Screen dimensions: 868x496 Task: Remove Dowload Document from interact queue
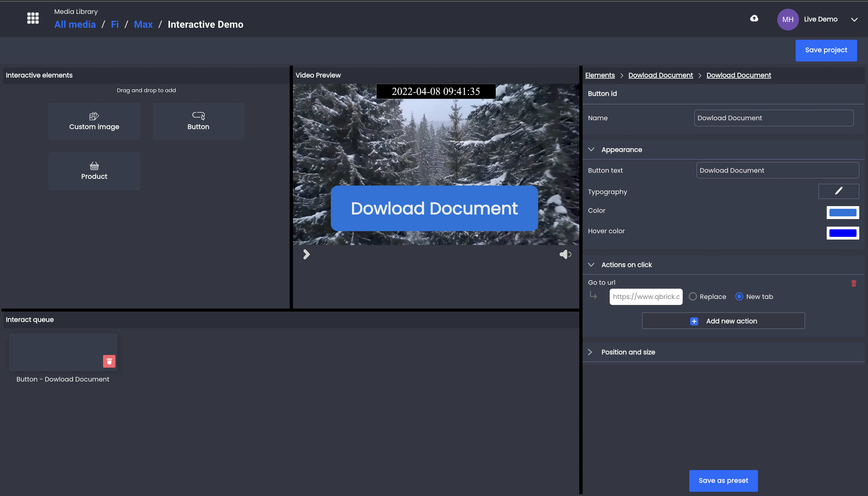(x=109, y=361)
